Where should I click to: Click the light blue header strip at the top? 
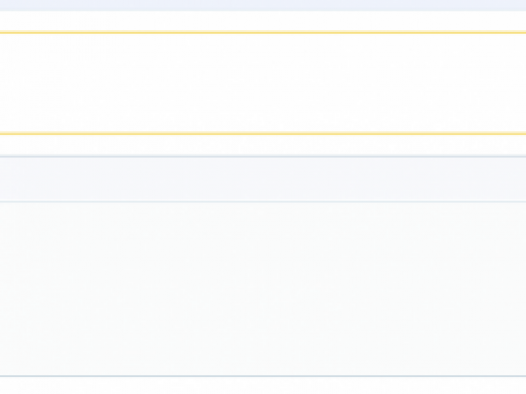pos(263,5)
